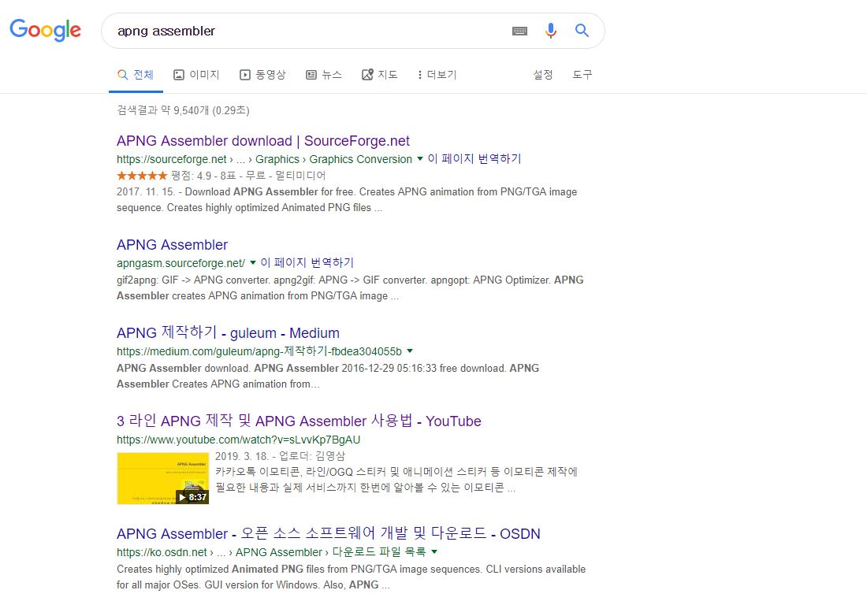
Task: Click the yellow YouTube video thumbnail
Action: pos(162,478)
